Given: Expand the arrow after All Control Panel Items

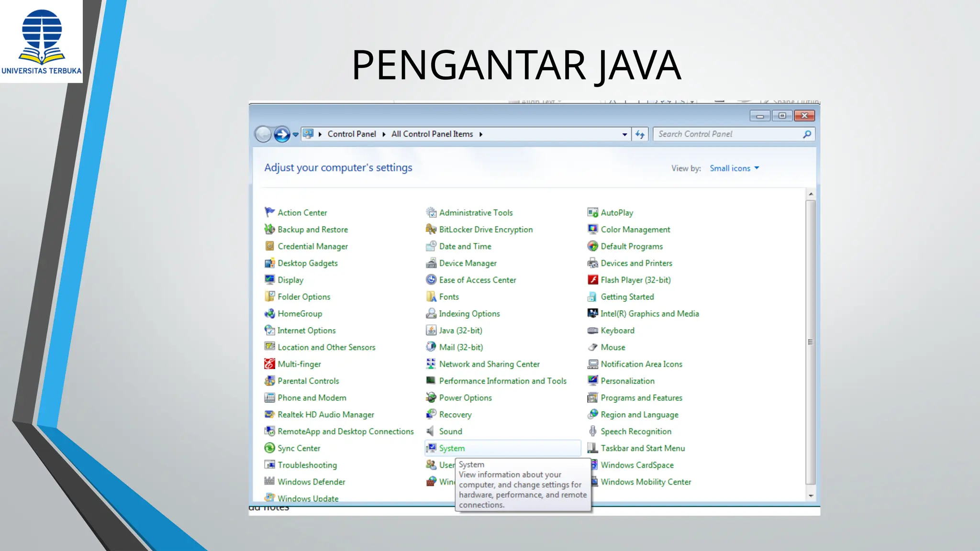Looking at the screenshot, I should coord(481,134).
